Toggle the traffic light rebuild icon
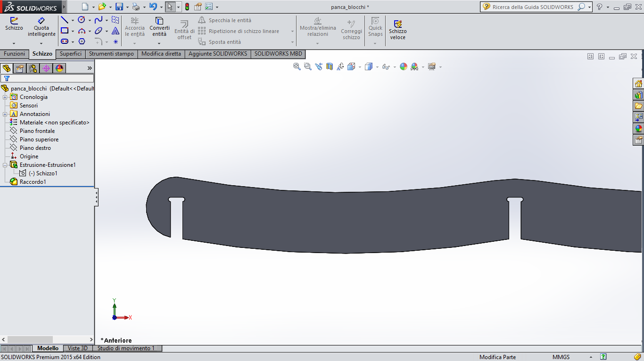This screenshot has width=644, height=361. pyautogui.click(x=187, y=7)
